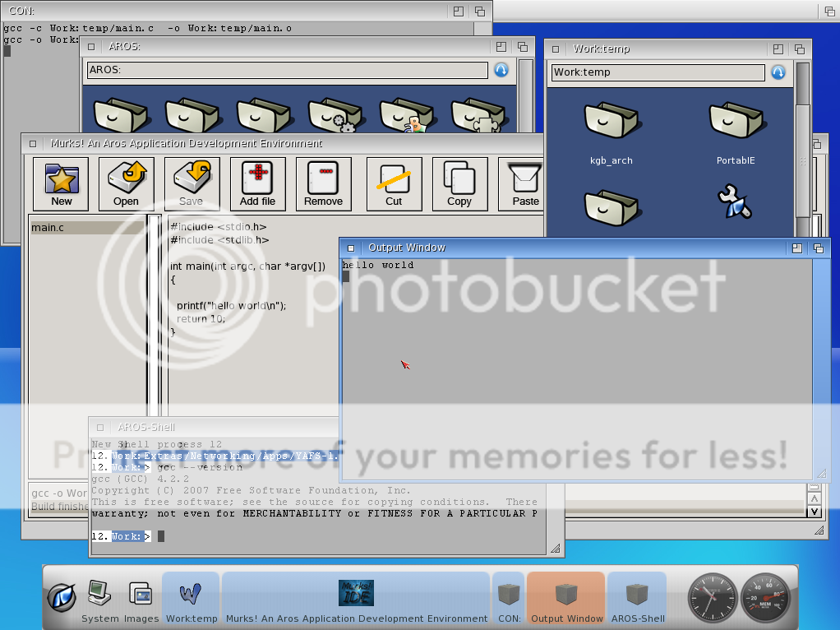
Task: Click the Copy toolbar button
Action: tap(459, 184)
